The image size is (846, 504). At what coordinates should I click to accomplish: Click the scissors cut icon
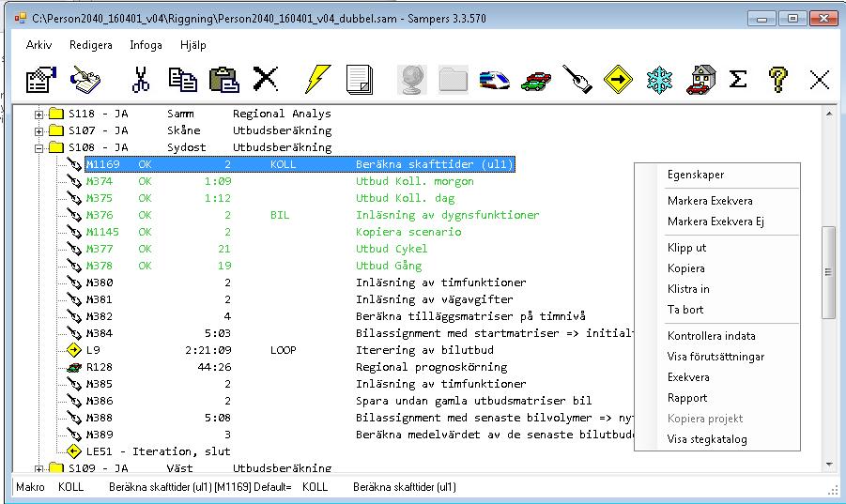click(140, 80)
